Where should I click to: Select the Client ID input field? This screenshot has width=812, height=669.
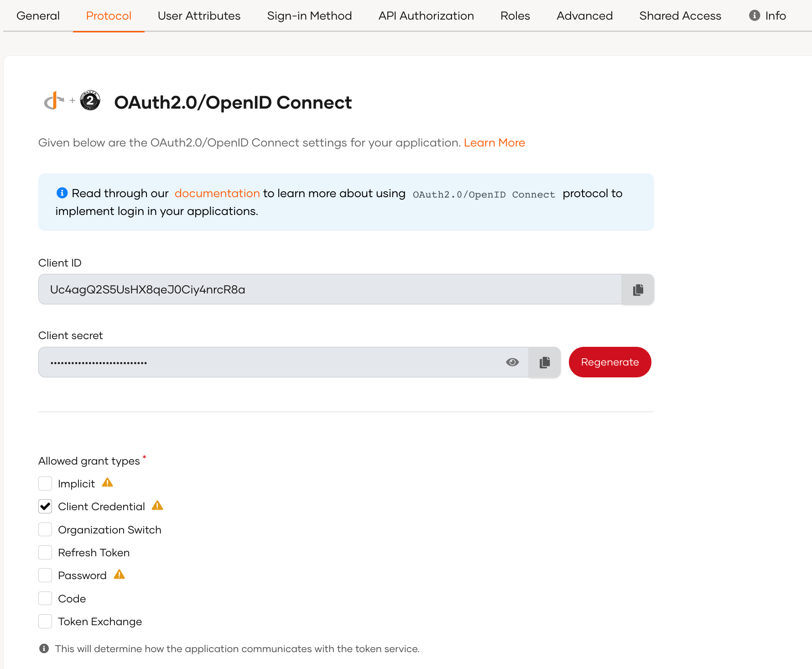319,289
